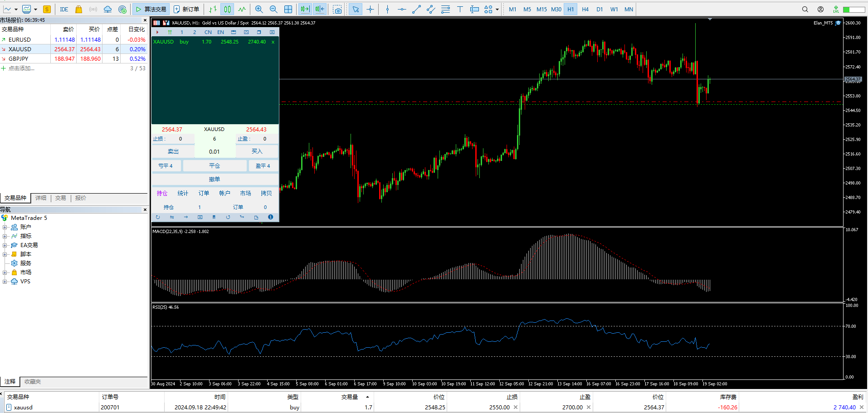868x413 pixels.
Task: Switch chart to candlestick style
Action: 227,9
